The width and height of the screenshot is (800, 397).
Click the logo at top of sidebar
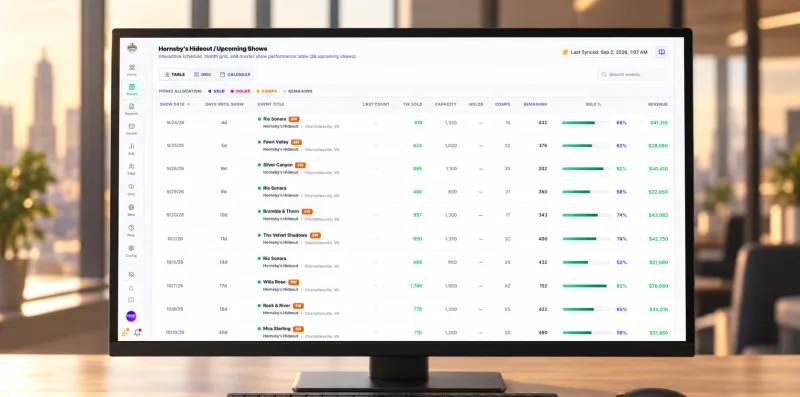(x=132, y=48)
